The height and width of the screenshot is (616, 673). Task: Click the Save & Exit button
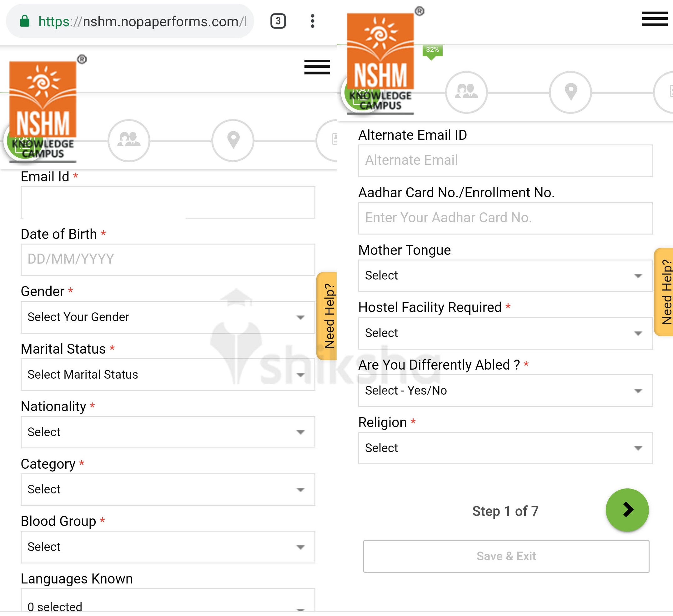pyautogui.click(x=506, y=556)
